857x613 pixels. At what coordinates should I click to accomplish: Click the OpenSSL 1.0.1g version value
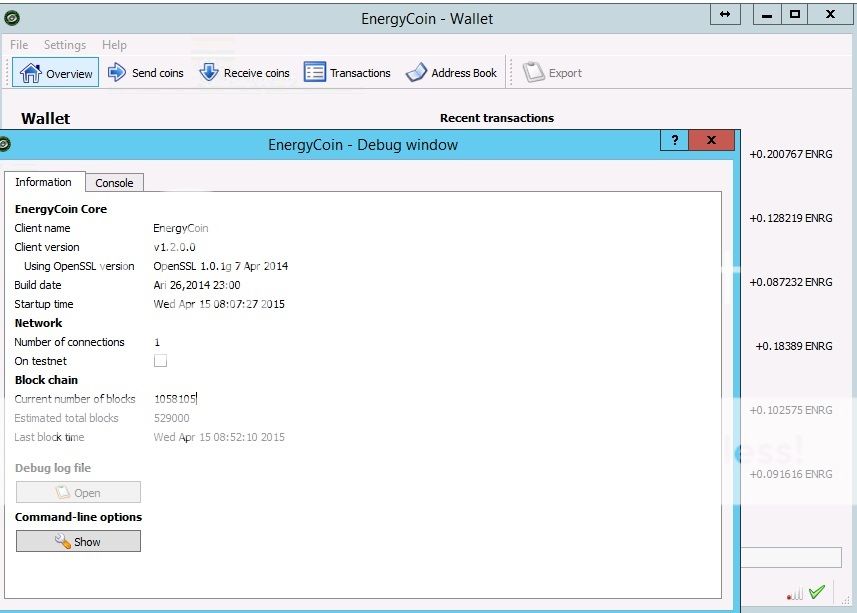point(221,266)
